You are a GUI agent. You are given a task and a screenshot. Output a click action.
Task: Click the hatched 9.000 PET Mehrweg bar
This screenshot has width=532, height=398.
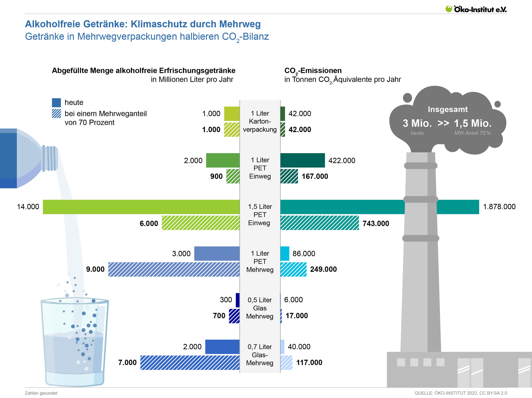[174, 269]
